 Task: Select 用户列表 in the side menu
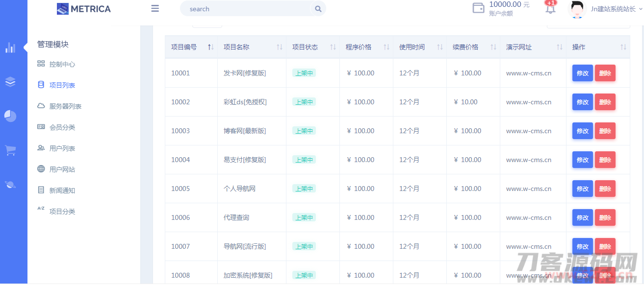pyautogui.click(x=62, y=148)
